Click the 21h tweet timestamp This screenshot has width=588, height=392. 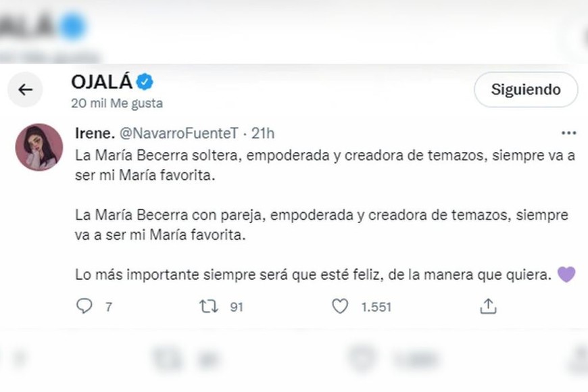pyautogui.click(x=262, y=133)
